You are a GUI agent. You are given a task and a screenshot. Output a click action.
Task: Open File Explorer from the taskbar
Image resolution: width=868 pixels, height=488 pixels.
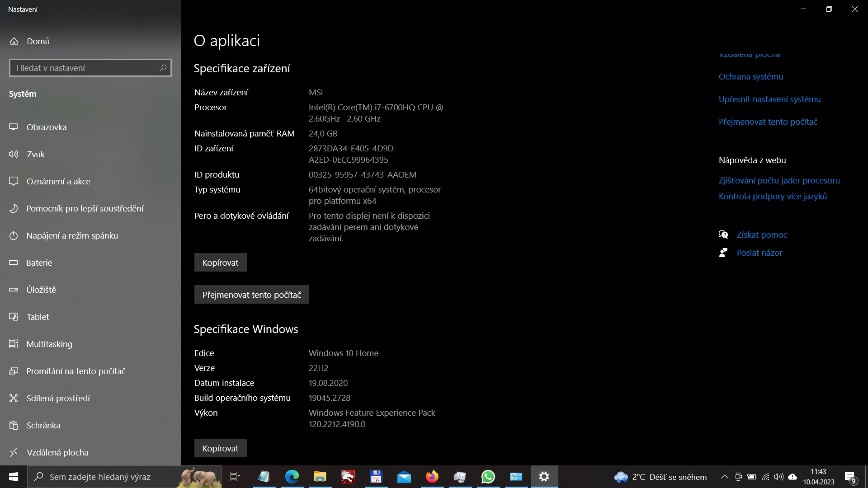coord(320,477)
